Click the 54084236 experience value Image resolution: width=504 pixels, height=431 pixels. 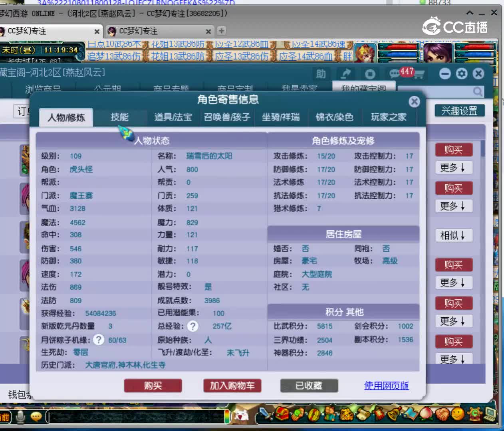tap(101, 314)
